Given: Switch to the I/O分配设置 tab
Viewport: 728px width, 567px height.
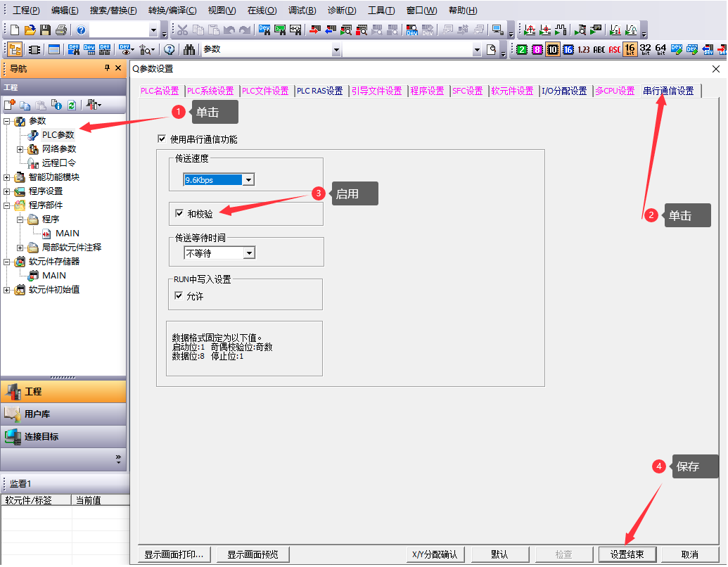Looking at the screenshot, I should pos(564,91).
